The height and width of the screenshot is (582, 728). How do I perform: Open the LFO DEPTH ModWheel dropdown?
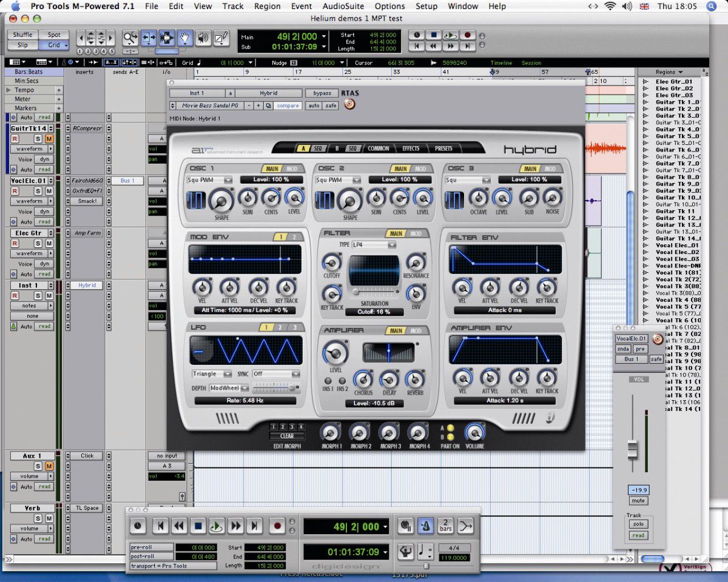(x=229, y=388)
